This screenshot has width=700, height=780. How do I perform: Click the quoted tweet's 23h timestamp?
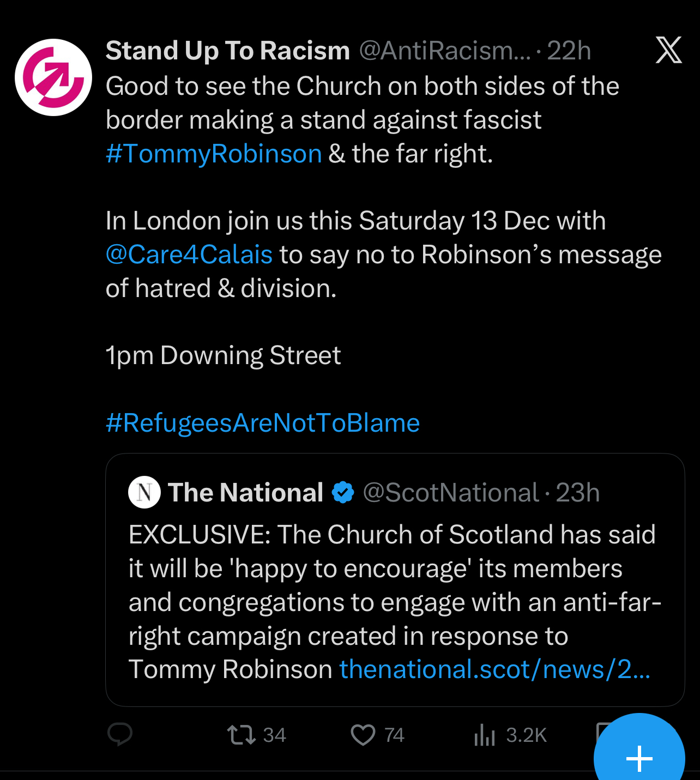coord(578,493)
